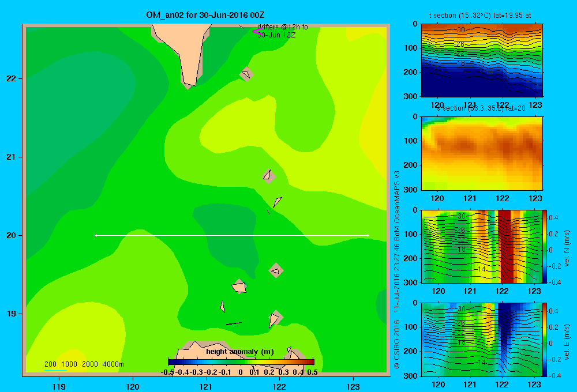Screen dimensions: 577x392
Task: Click the '200 1000 2000 4000m' depth legend
Action: point(84,364)
